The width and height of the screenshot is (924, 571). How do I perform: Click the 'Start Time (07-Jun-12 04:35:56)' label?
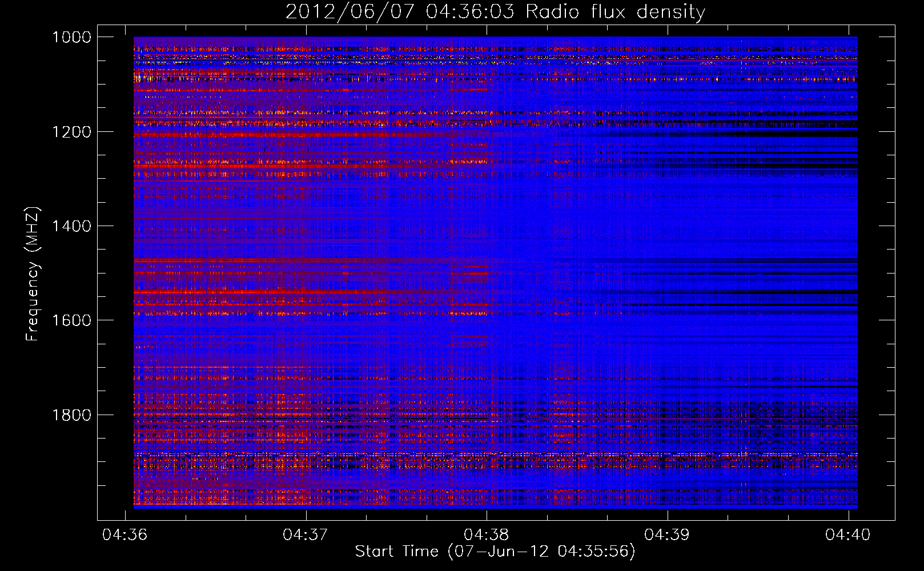pos(495,551)
